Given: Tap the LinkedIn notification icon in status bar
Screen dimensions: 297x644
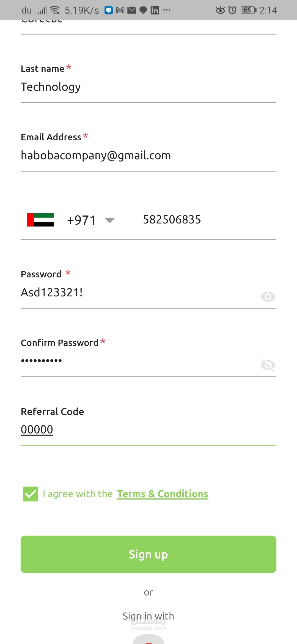Looking at the screenshot, I should click(155, 10).
